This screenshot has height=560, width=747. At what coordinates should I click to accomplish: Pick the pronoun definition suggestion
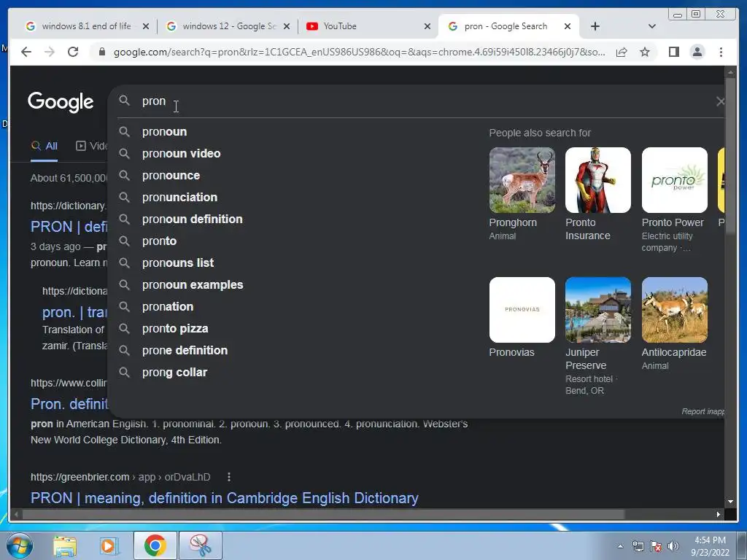pos(192,219)
